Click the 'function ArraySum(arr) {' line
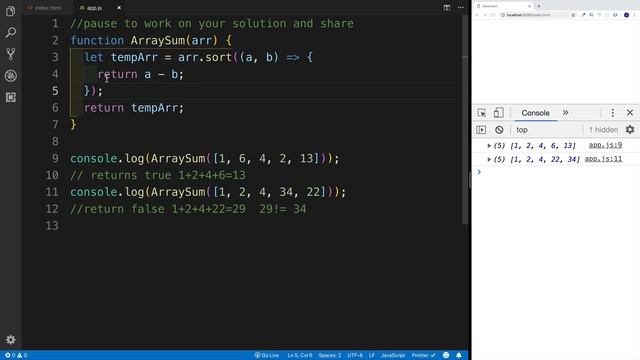Screen dimensions: 640x360 151,40
